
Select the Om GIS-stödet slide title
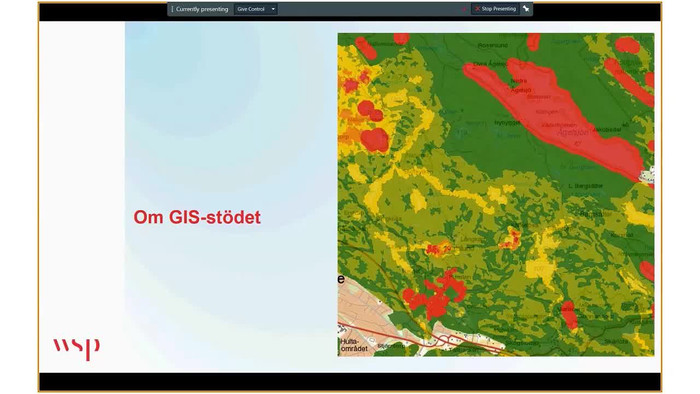197,217
